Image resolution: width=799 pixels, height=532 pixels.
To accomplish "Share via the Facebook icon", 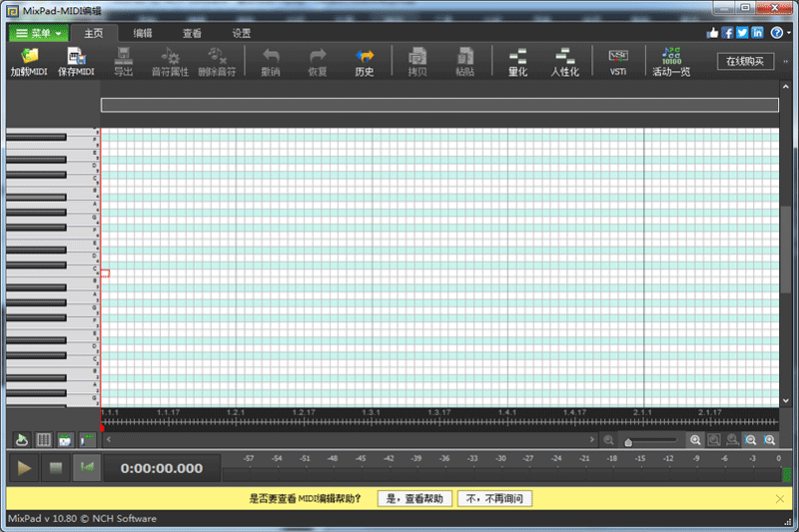I will pyautogui.click(x=728, y=33).
